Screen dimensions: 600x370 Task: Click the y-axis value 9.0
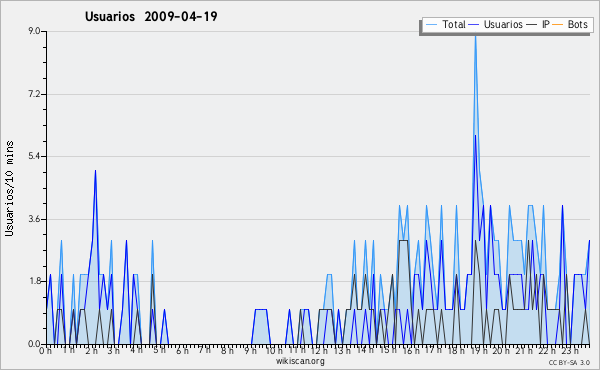pyautogui.click(x=34, y=31)
